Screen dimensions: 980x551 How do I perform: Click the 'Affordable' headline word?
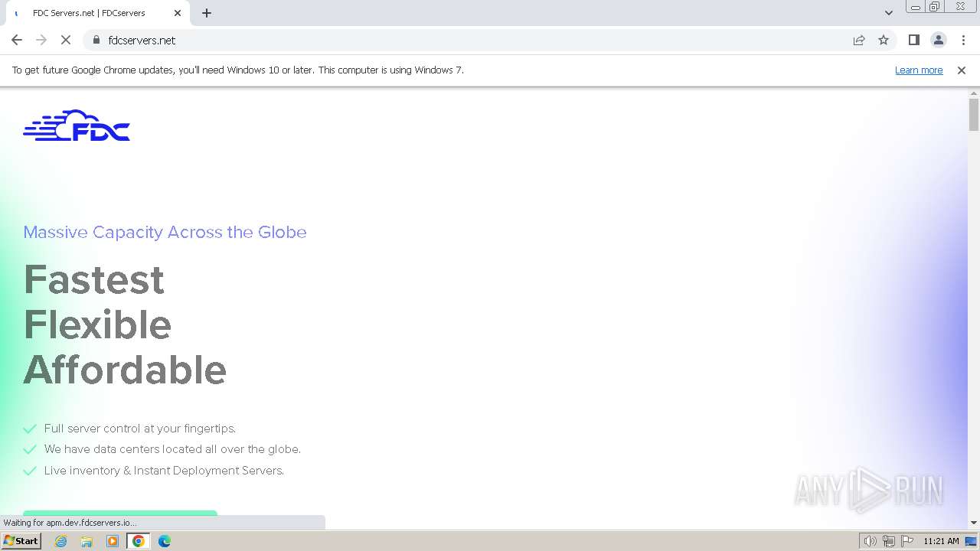125,370
